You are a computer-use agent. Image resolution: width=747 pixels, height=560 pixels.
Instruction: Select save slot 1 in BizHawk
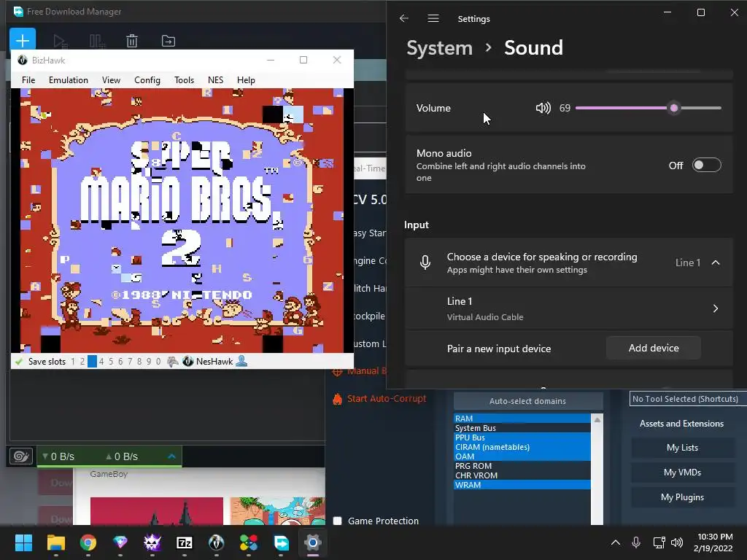73,362
